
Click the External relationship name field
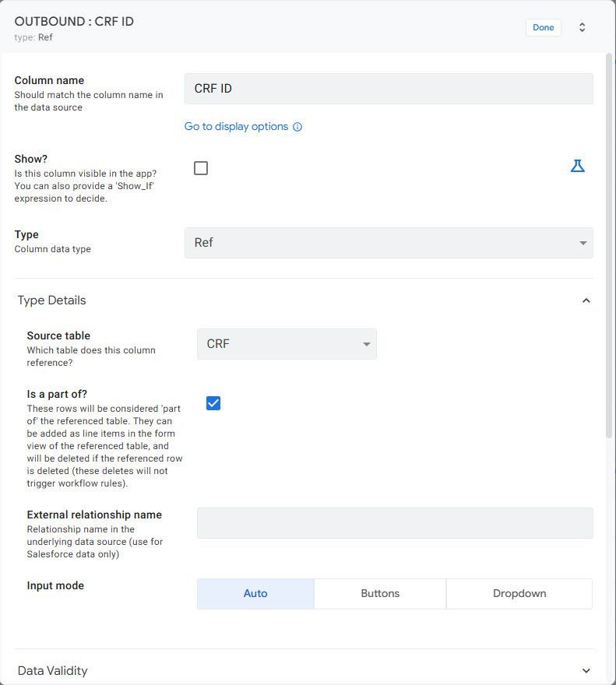395,523
